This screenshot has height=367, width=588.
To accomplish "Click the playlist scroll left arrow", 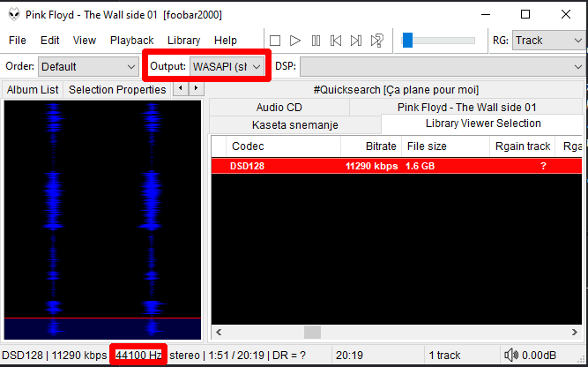I will [x=219, y=332].
